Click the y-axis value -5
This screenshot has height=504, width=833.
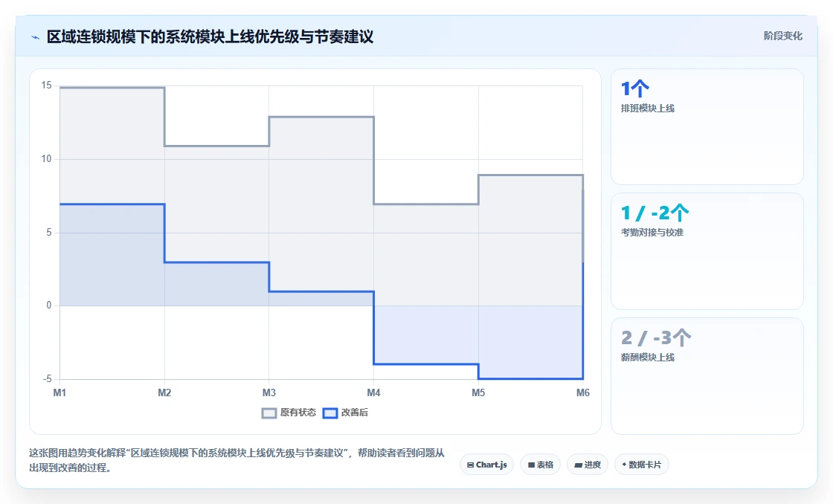tap(48, 378)
